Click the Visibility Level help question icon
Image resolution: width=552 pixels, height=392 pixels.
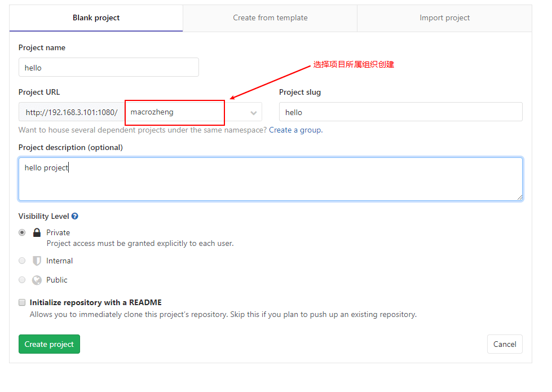(x=74, y=216)
